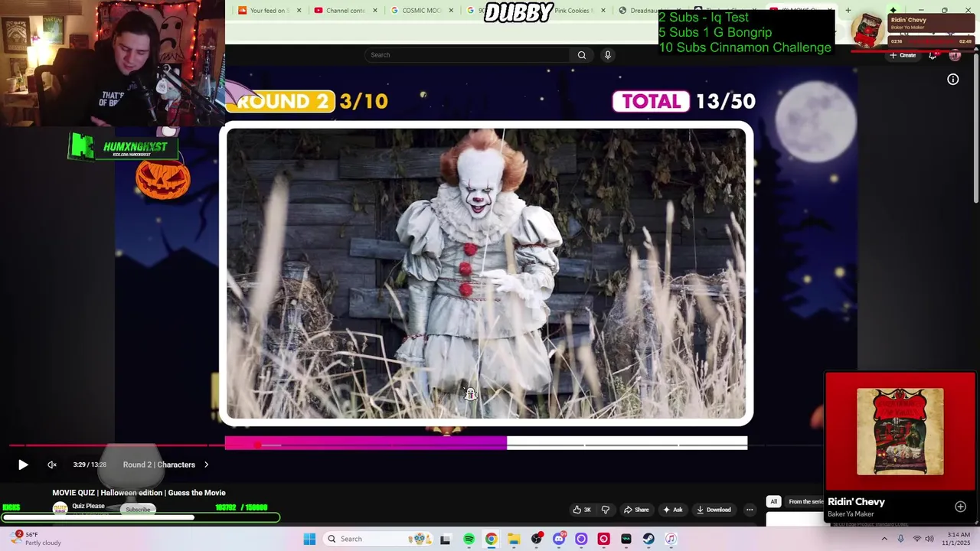Download the video
The height and width of the screenshot is (551, 980).
[714, 510]
